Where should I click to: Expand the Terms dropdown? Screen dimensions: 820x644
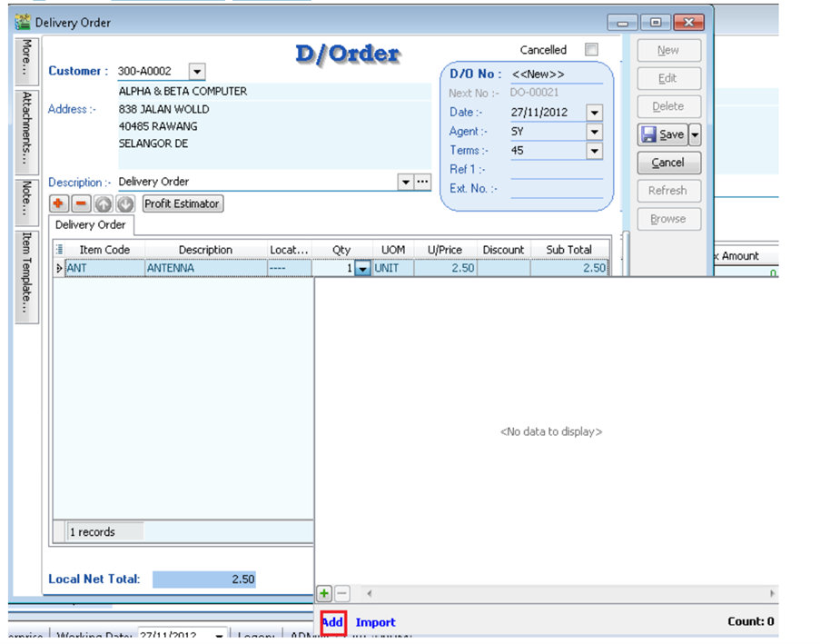[594, 151]
